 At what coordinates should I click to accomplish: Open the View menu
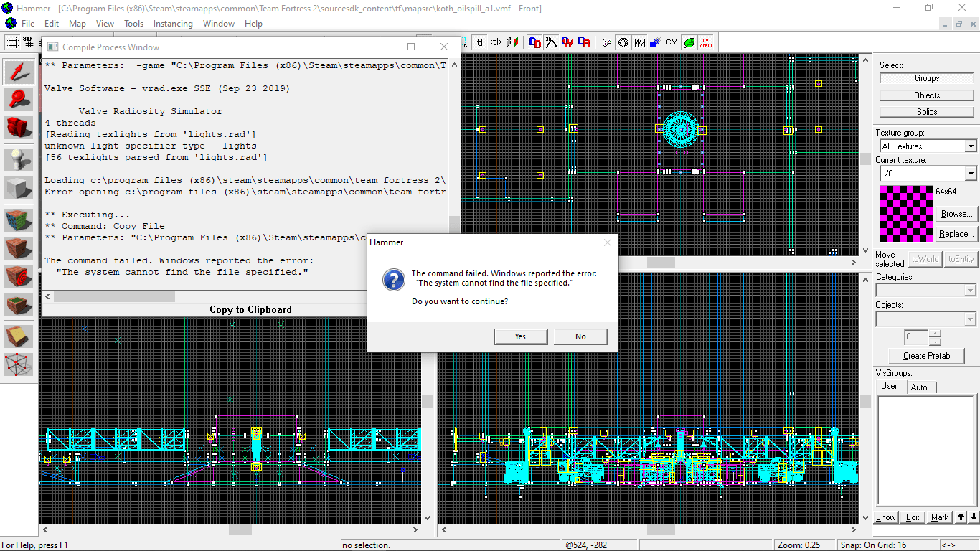[x=105, y=24]
